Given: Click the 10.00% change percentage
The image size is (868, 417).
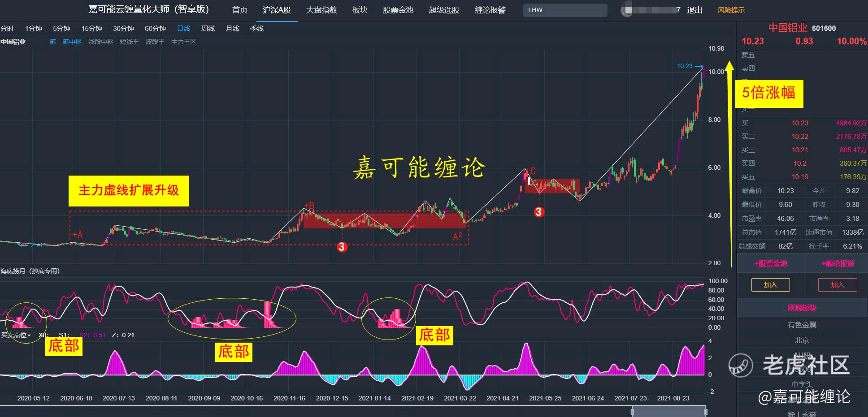Looking at the screenshot, I should coord(851,41).
